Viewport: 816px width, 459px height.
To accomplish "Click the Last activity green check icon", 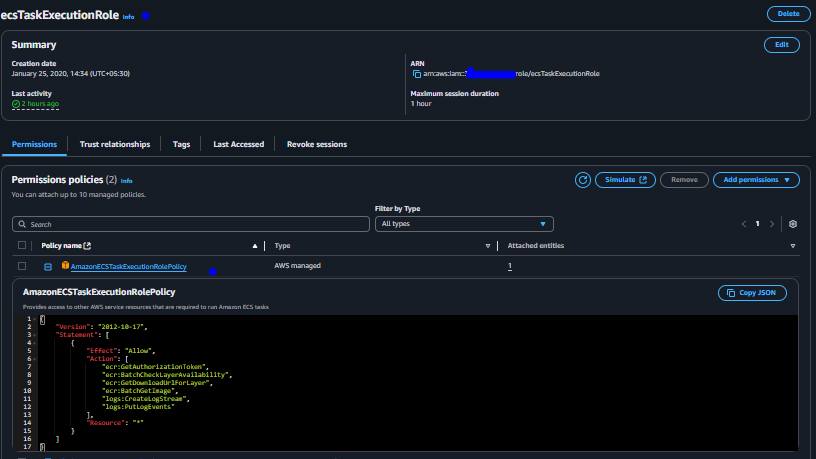I will 16,104.
